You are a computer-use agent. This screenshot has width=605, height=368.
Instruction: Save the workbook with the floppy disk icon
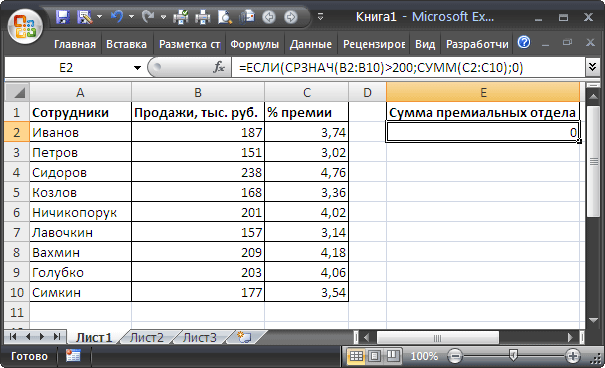(x=63, y=17)
